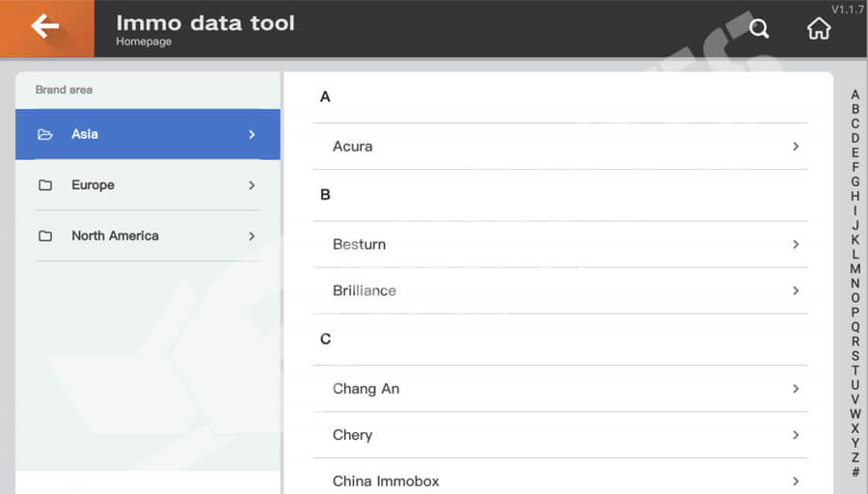Click the orange back arrow button
The height and width of the screenshot is (494, 868).
pos(45,27)
